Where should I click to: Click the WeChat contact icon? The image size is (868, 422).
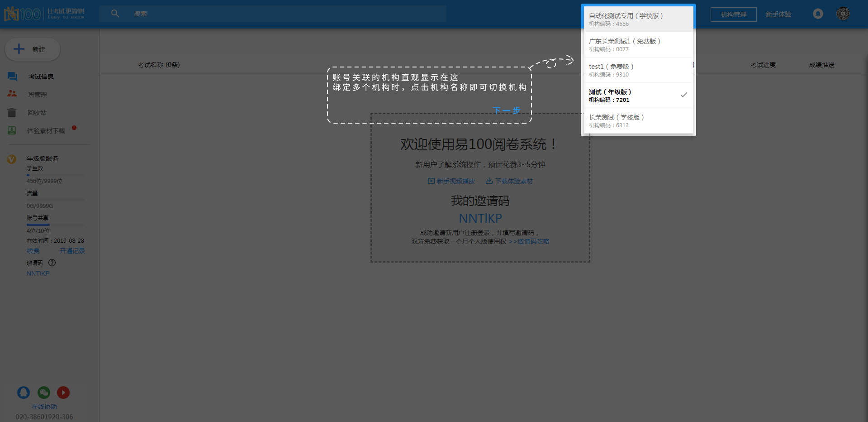(44, 392)
